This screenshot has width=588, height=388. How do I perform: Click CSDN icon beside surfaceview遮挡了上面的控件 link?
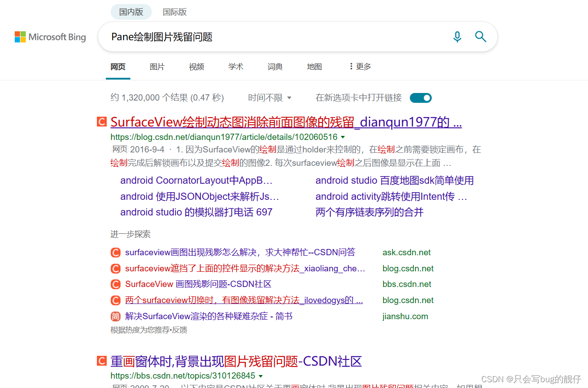coord(116,269)
